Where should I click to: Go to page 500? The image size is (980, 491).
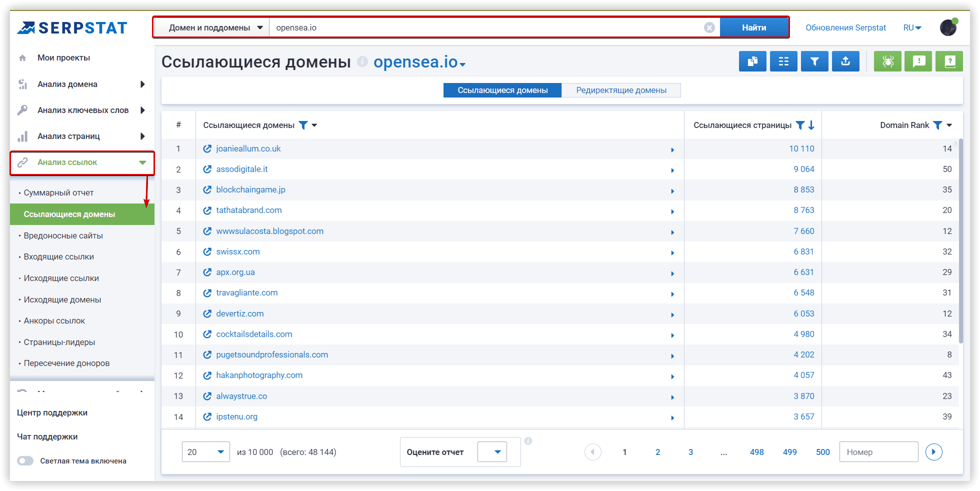click(822, 452)
